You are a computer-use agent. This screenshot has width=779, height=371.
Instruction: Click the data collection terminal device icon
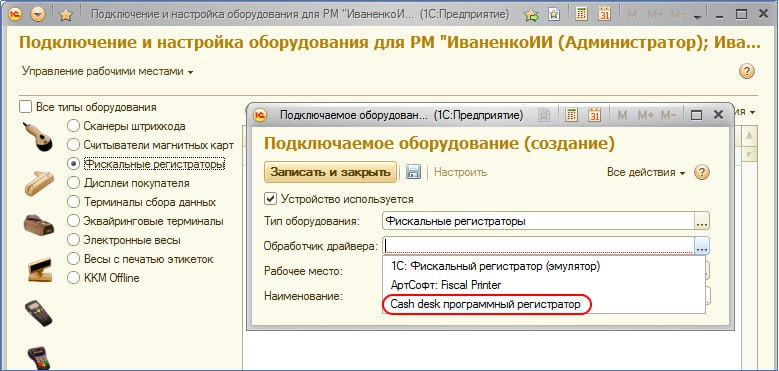point(39,313)
